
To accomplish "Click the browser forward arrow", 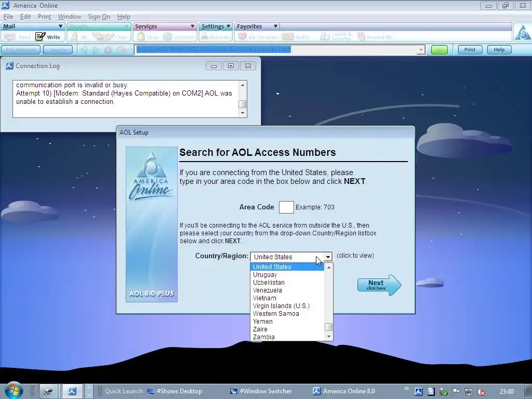I will coord(96,50).
